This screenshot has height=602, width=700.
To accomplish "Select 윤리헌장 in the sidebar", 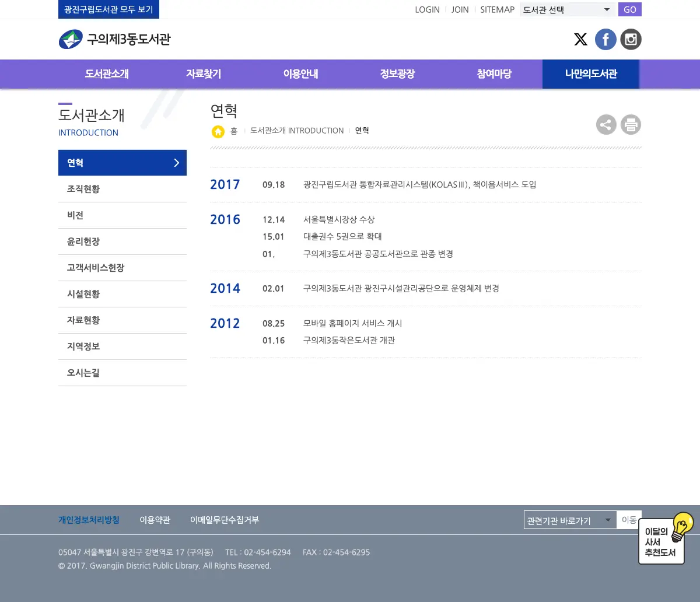I will (x=123, y=242).
